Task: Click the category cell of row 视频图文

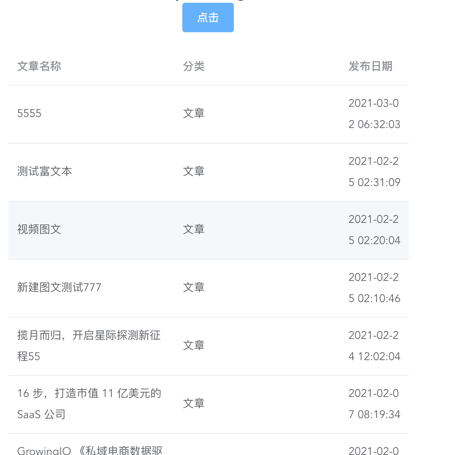Action: [194, 230]
